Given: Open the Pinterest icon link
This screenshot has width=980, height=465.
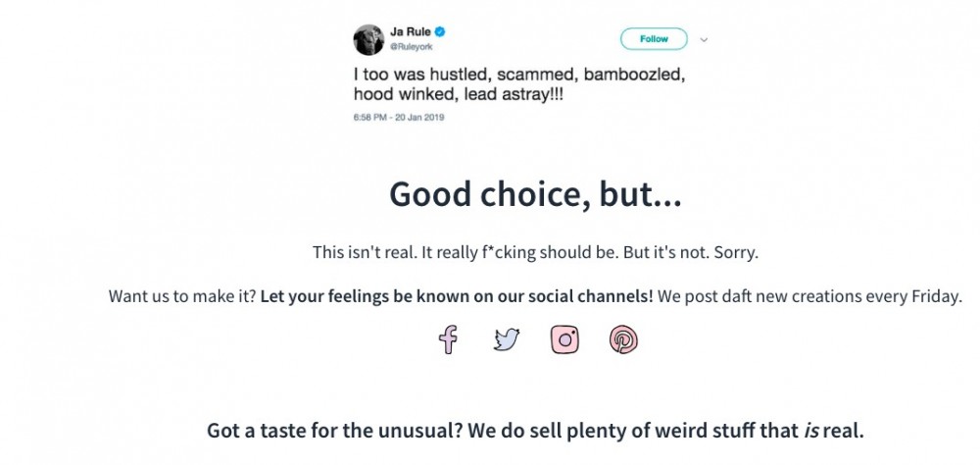Looking at the screenshot, I should (623, 339).
